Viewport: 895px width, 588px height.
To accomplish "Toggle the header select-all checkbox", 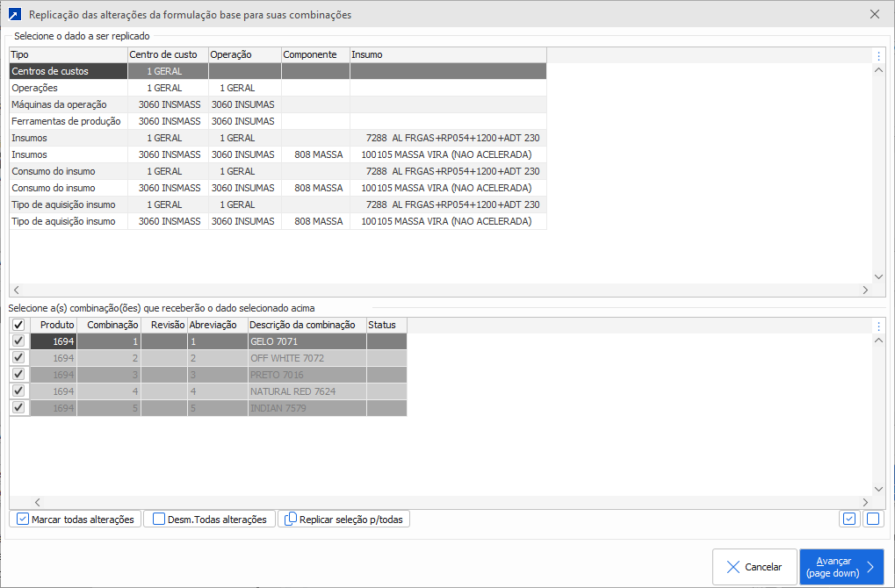I will (x=19, y=325).
